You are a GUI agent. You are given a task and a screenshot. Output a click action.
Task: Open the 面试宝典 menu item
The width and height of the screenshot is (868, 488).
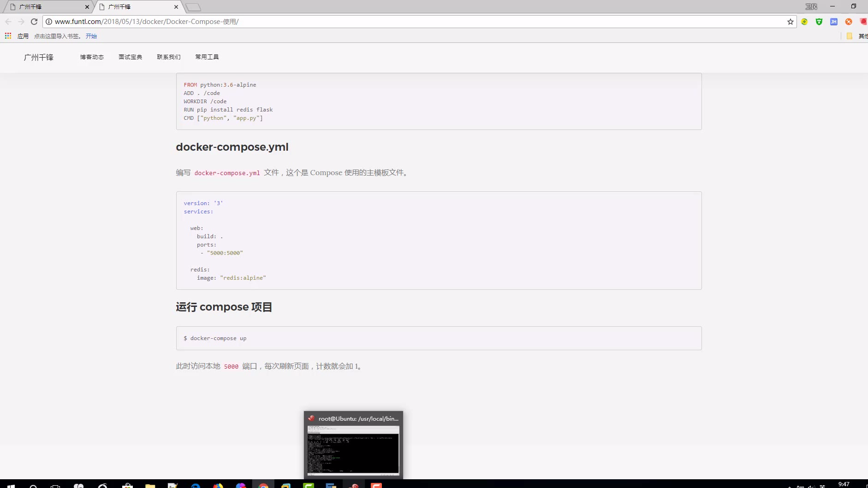(x=130, y=57)
